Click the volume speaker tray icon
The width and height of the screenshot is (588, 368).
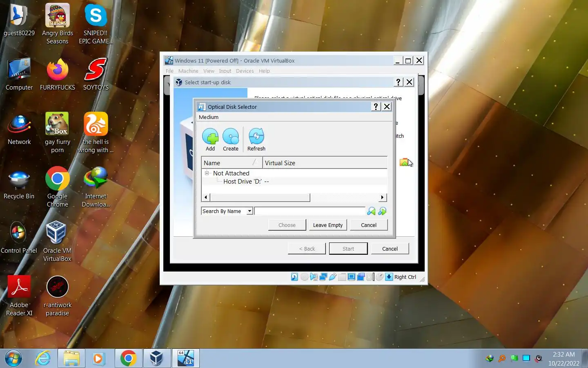[x=539, y=359]
